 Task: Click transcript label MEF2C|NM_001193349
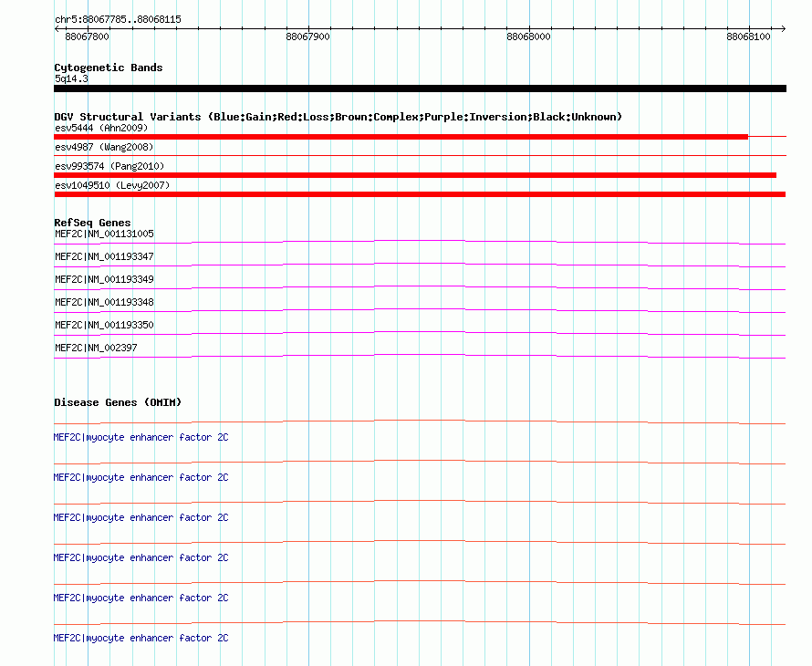pos(104,280)
